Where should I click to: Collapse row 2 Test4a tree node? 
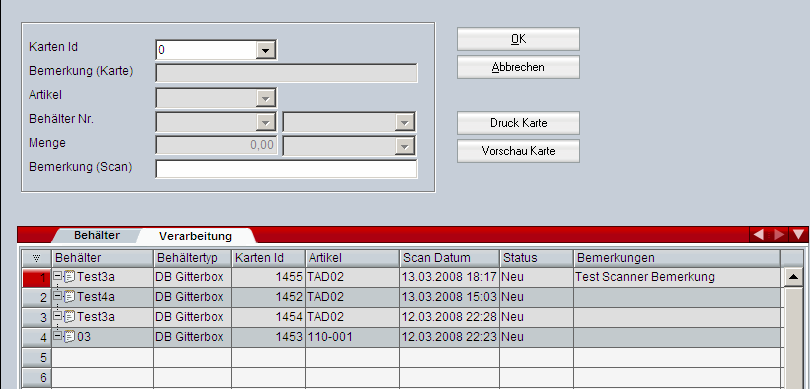tap(58, 296)
